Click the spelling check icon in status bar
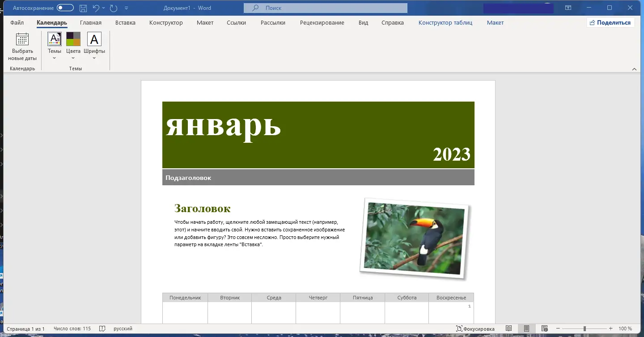 (x=102, y=328)
